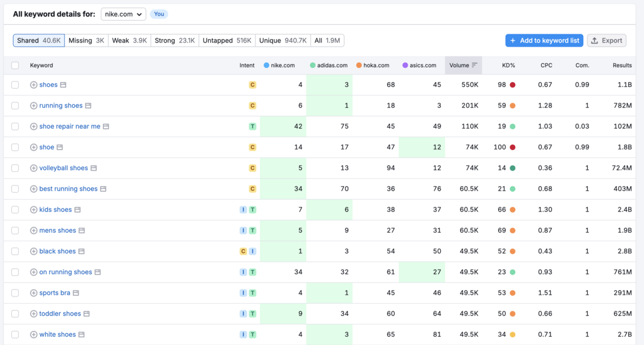Click the Add to keyword list button

pos(544,40)
